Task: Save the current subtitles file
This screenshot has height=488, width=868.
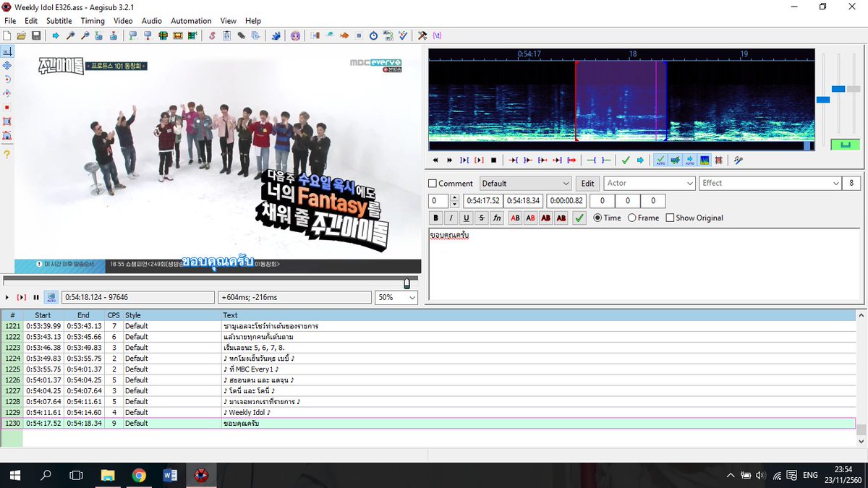Action: tap(36, 35)
